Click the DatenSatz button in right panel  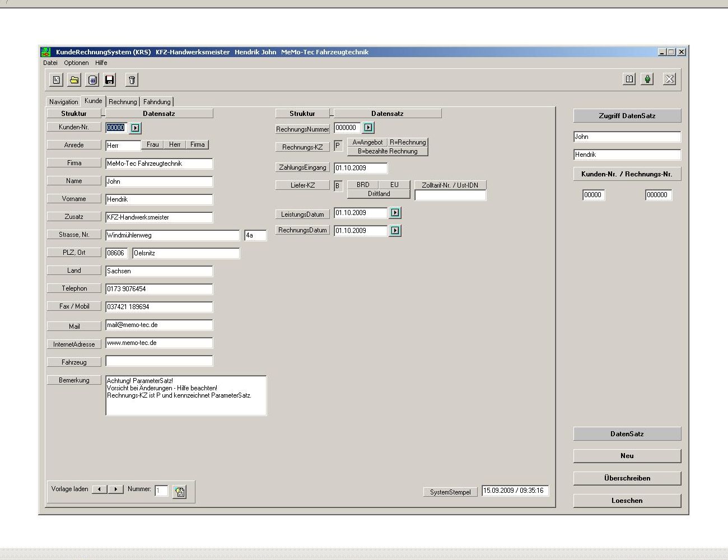[627, 434]
